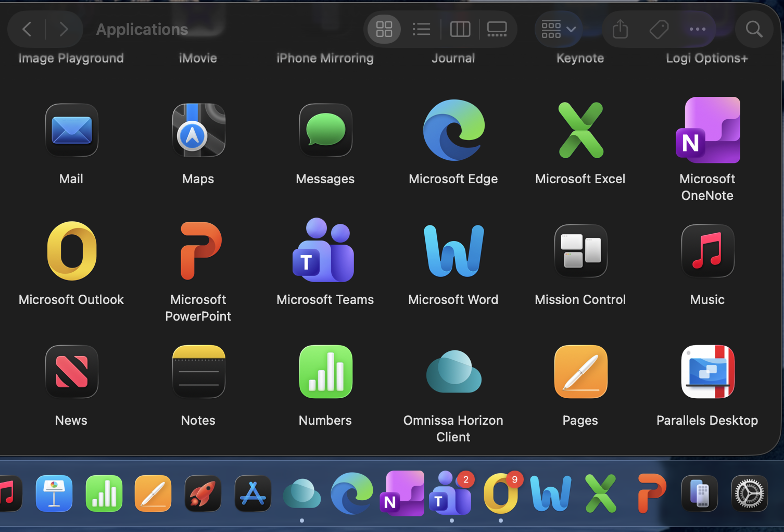The image size is (784, 532).
Task: Open RocketSim rocket icon in Dock
Action: point(203,493)
